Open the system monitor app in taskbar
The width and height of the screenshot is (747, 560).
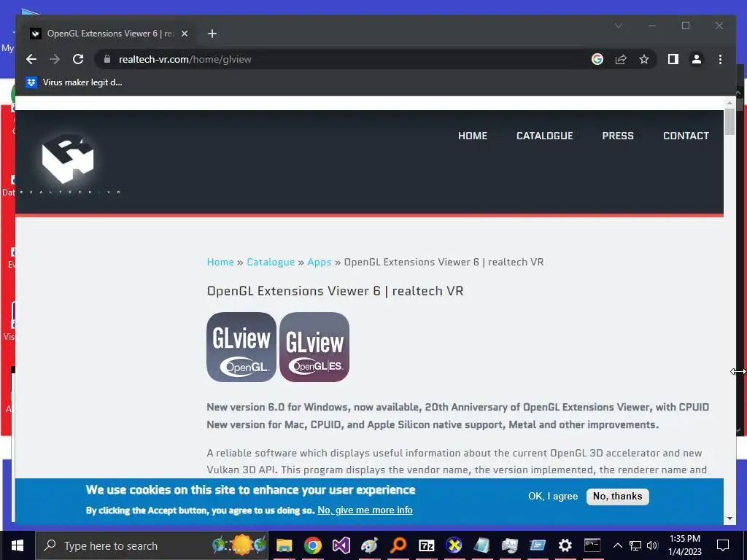pyautogui.click(x=509, y=545)
